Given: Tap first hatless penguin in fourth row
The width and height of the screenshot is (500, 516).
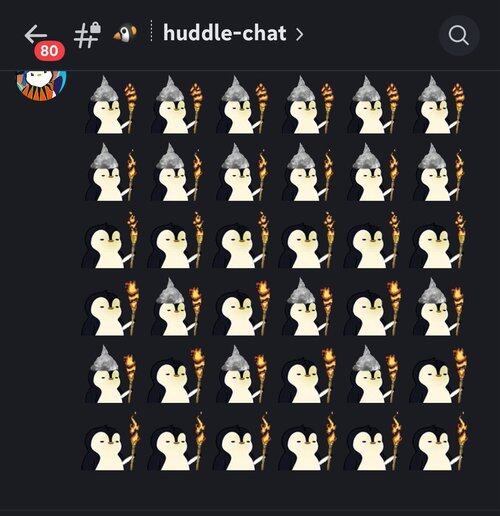Looking at the screenshot, I should (110, 307).
